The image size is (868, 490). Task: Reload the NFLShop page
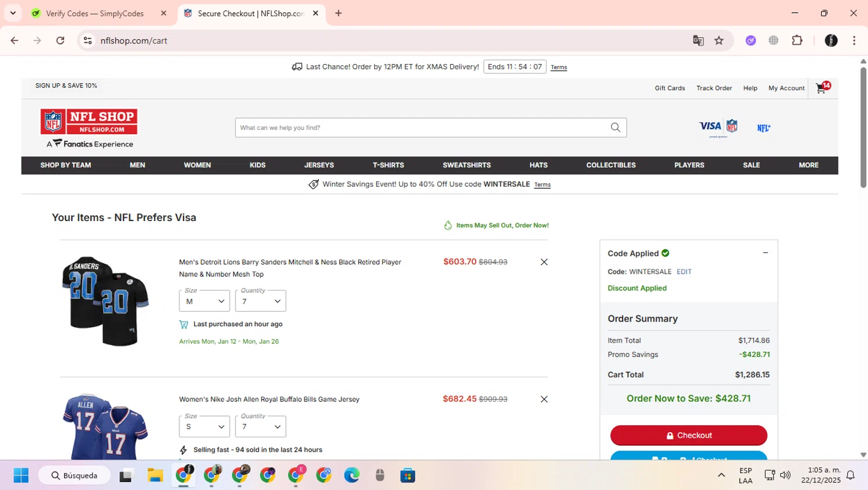click(60, 40)
